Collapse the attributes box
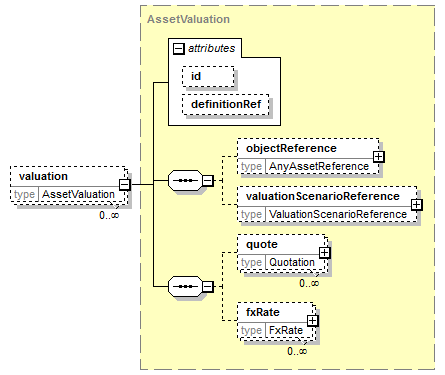The width and height of the screenshot is (445, 375). [x=179, y=49]
